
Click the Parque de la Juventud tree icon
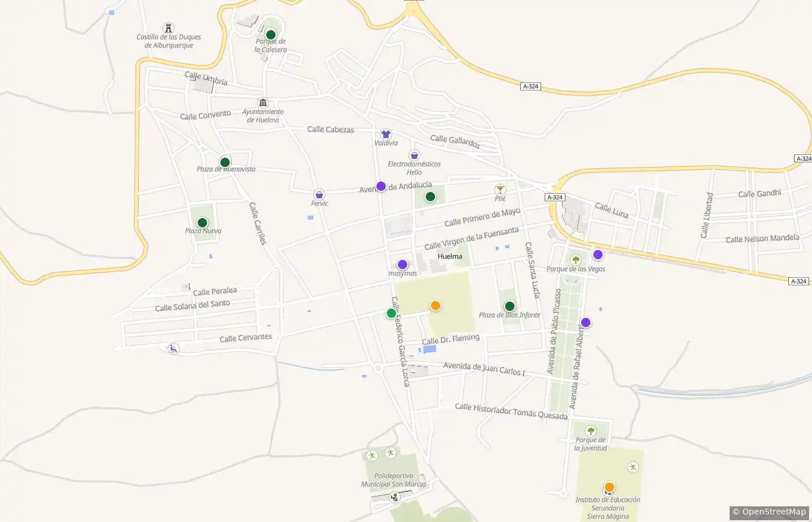click(x=590, y=431)
